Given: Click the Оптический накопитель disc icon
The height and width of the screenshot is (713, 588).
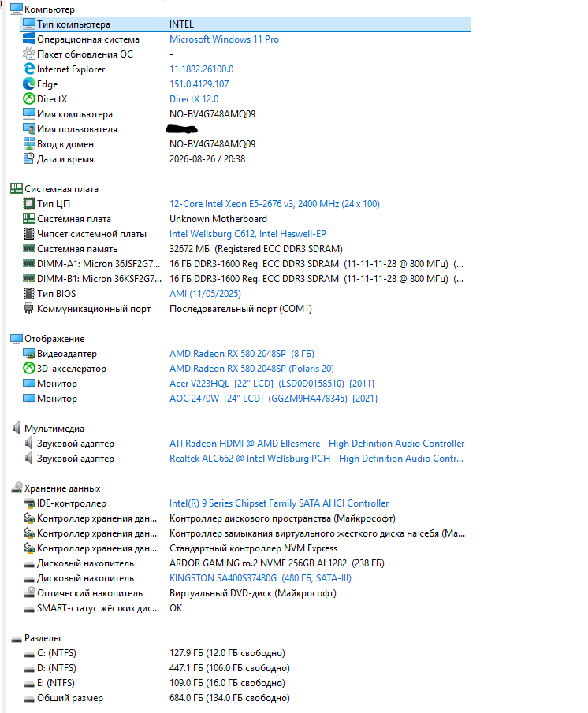Looking at the screenshot, I should tap(28, 593).
